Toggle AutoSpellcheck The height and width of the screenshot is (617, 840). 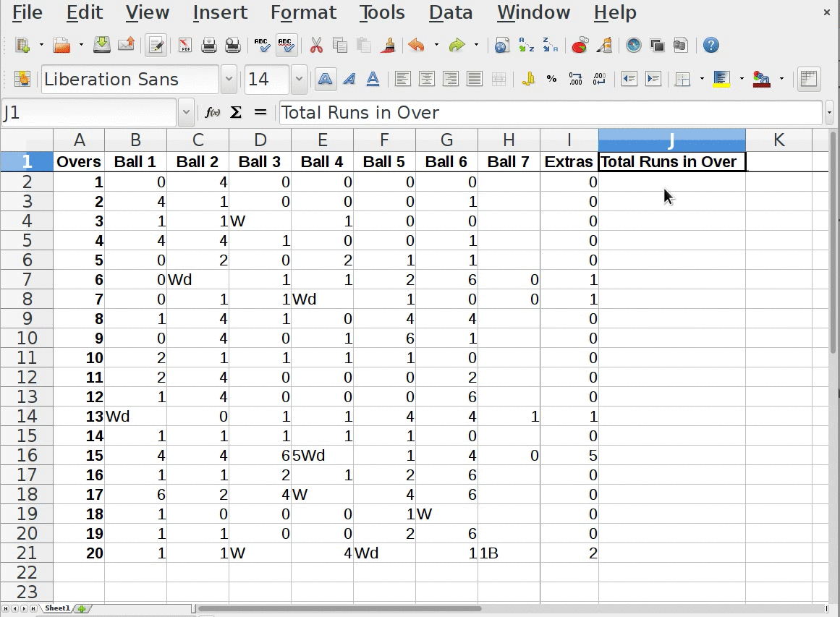point(287,46)
